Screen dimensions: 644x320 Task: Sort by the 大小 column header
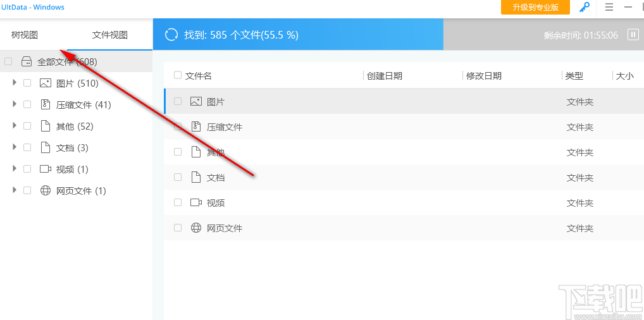tap(624, 76)
